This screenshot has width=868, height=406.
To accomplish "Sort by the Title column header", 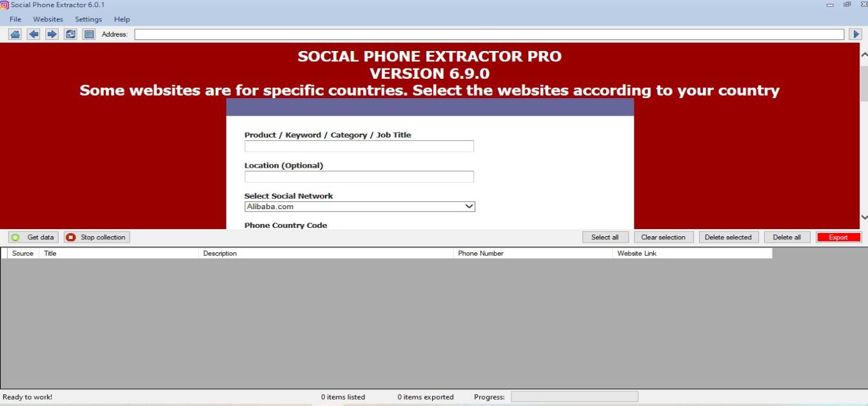I will tap(119, 253).
